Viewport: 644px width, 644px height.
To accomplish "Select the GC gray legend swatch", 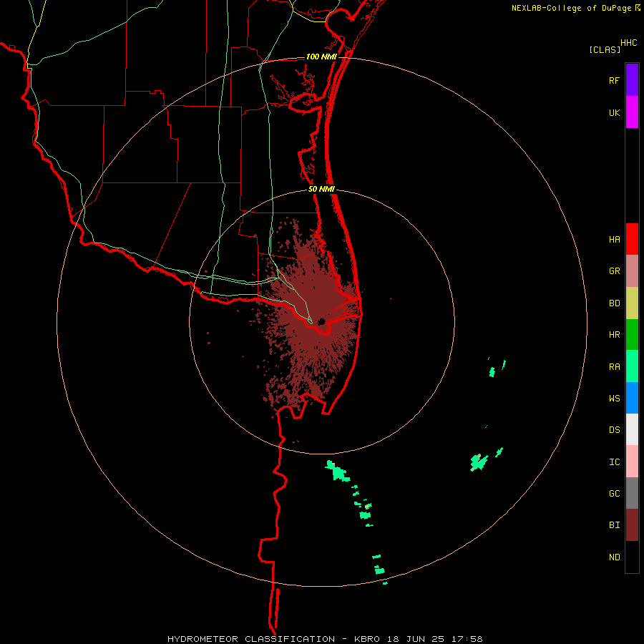I will tap(632, 493).
